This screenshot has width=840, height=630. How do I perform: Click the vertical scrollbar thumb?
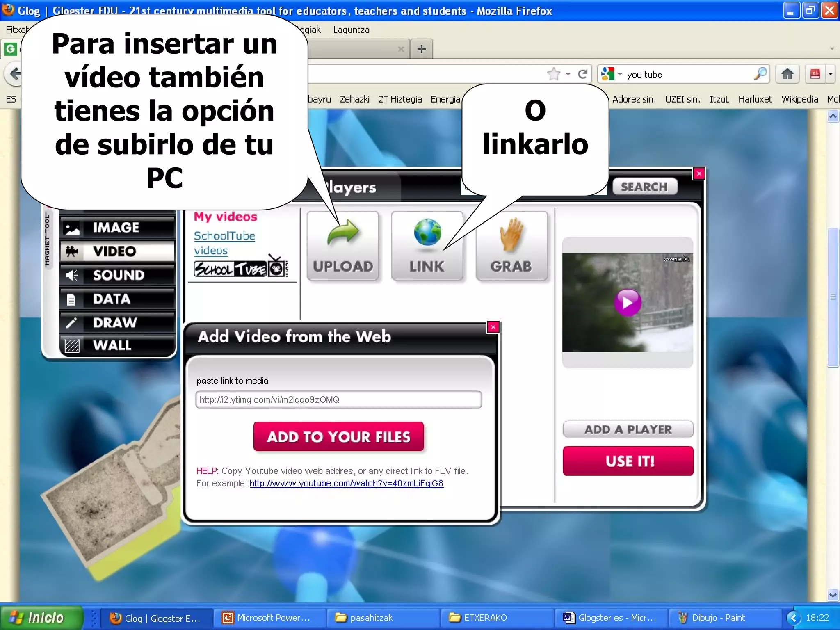click(833, 297)
